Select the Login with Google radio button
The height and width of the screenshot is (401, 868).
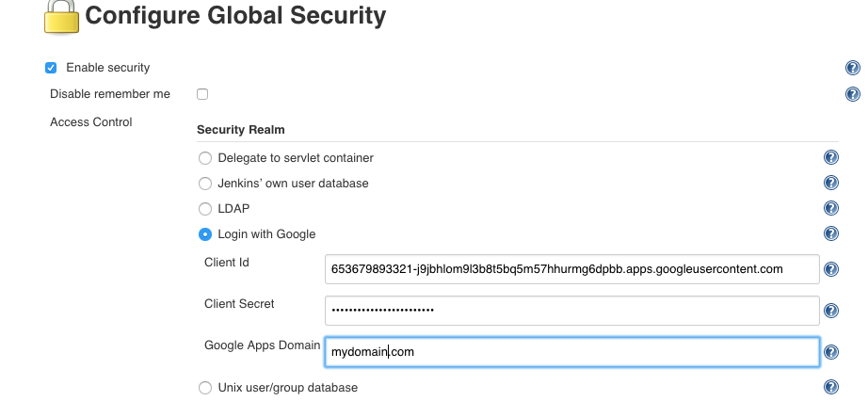205,234
